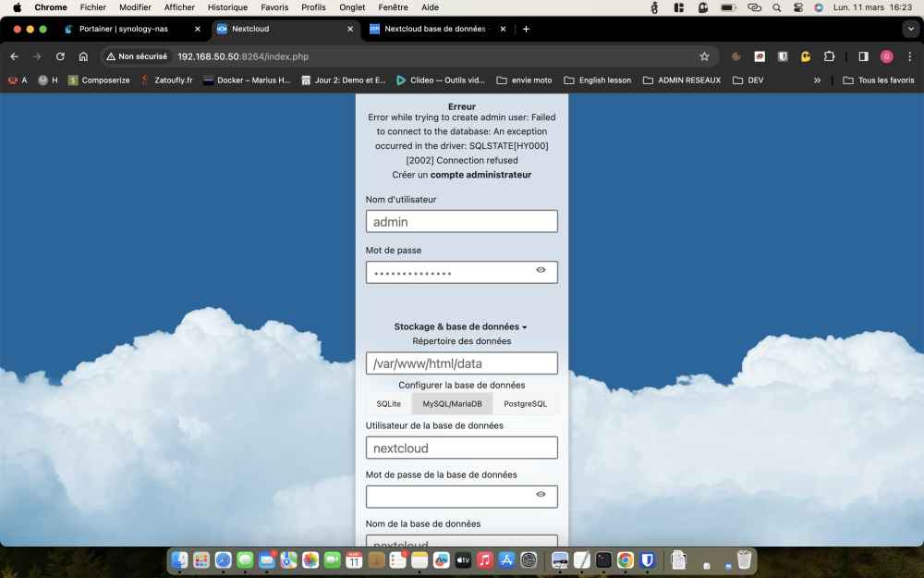The height and width of the screenshot is (578, 924).
Task: Open the tab search dropdown arrow
Action: pyautogui.click(x=910, y=29)
